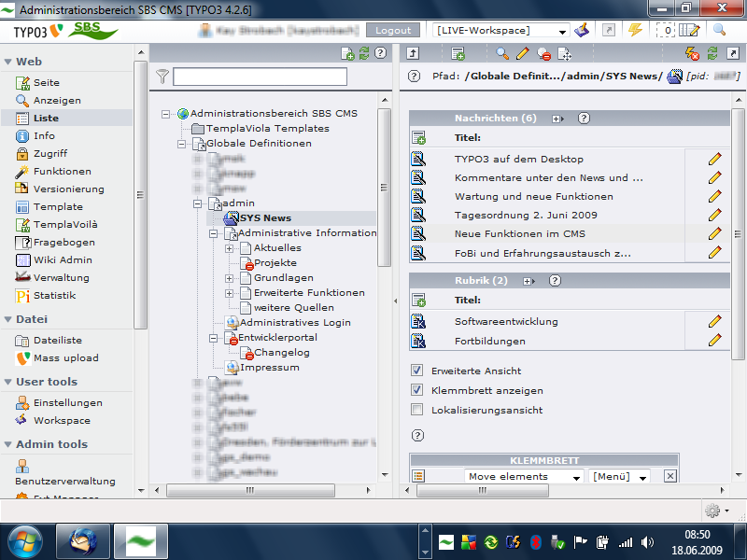This screenshot has height=560, width=747.
Task: Expand the Grundlagen tree node
Action: (x=230, y=278)
